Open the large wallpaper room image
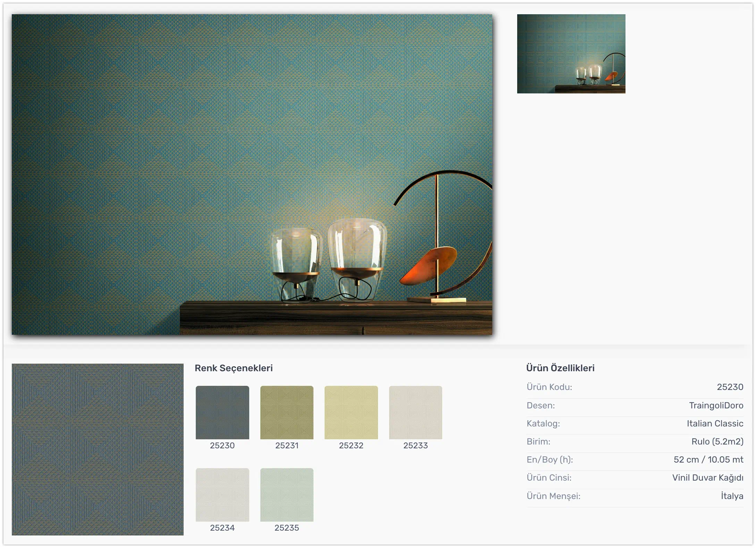 pos(252,174)
